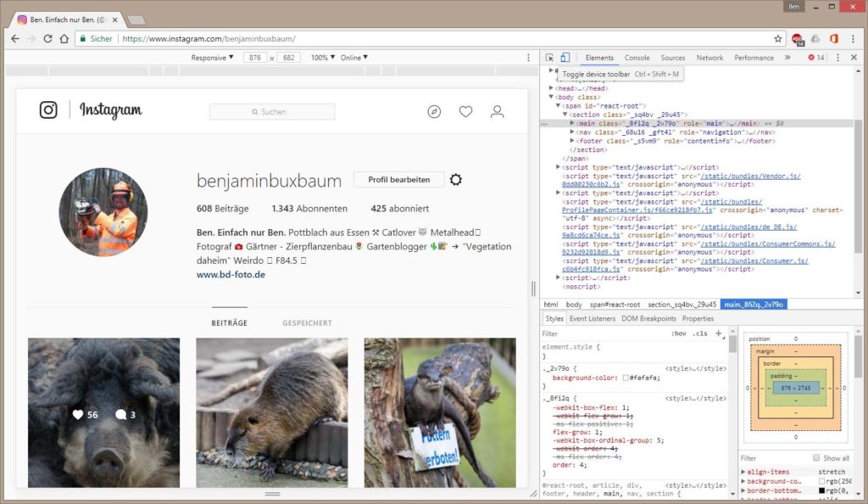This screenshot has width=868, height=504.
Task: Open the Online throttling dropdown
Action: (x=353, y=58)
